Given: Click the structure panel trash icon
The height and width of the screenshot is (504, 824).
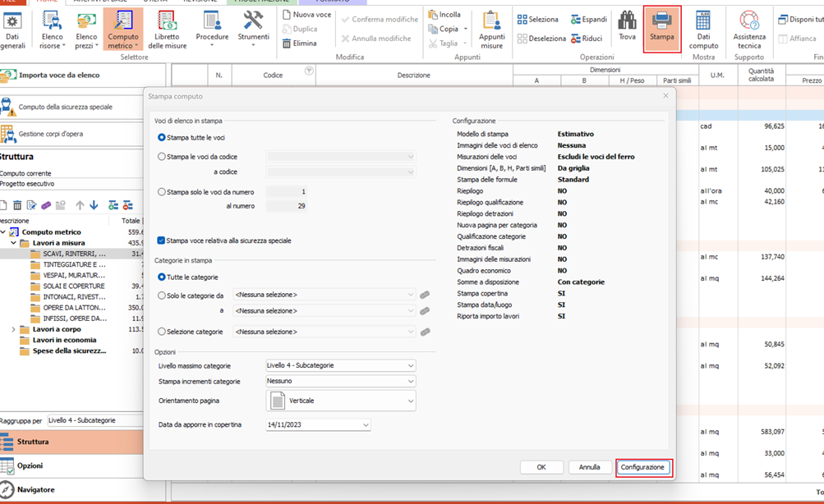Looking at the screenshot, I should [x=17, y=205].
